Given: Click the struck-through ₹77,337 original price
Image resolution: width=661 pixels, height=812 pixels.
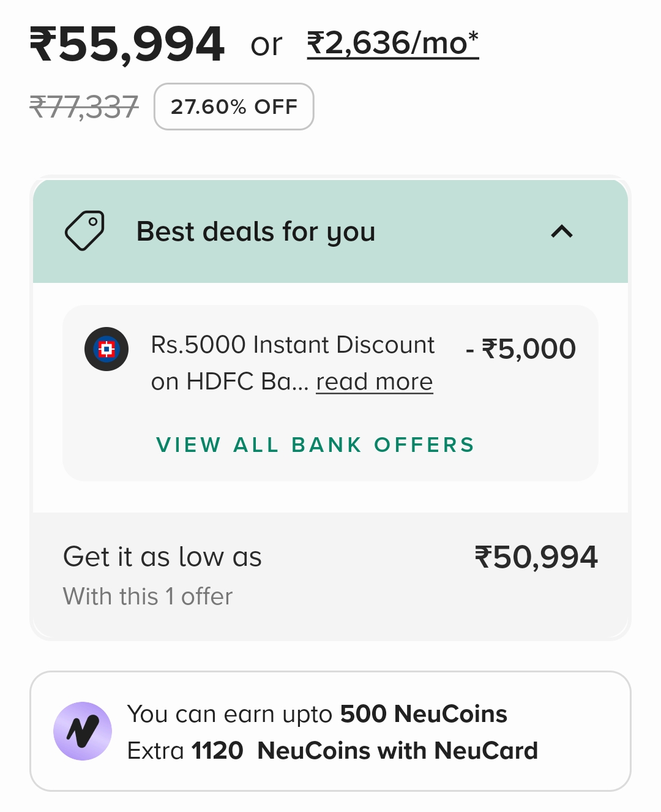Looking at the screenshot, I should coord(84,107).
